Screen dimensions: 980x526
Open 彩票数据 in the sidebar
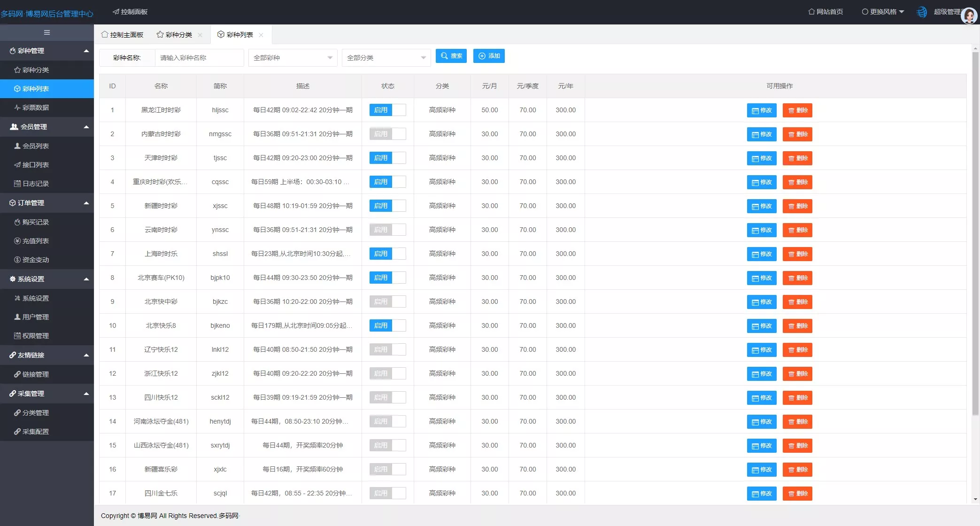point(36,108)
